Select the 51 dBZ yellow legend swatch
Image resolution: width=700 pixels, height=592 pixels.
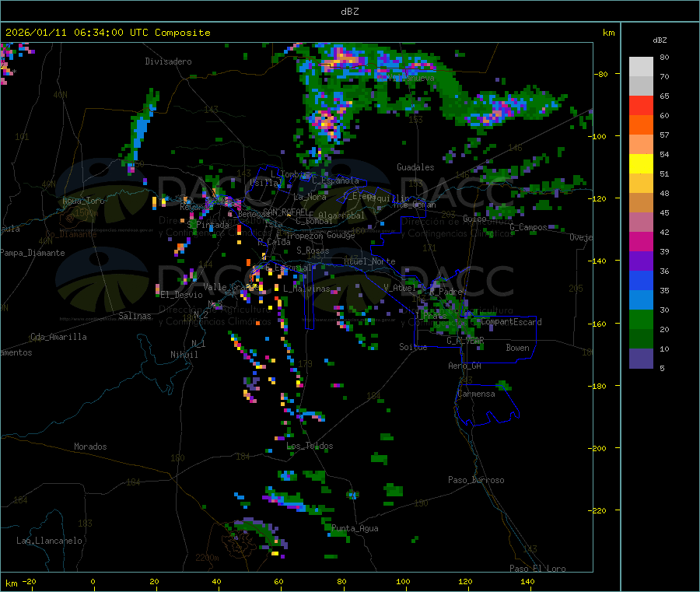pos(641,164)
